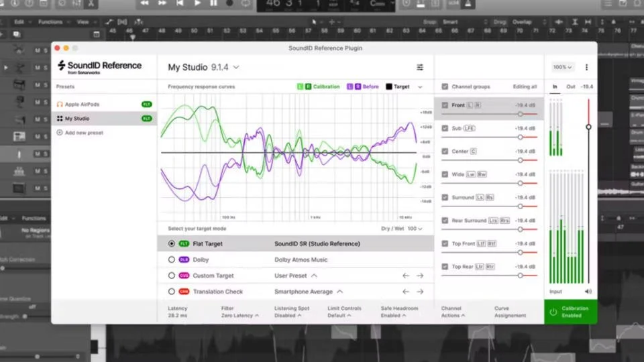Viewport: 644px width, 362px height.
Task: Select the Custom Target radio button
Action: coord(171,276)
